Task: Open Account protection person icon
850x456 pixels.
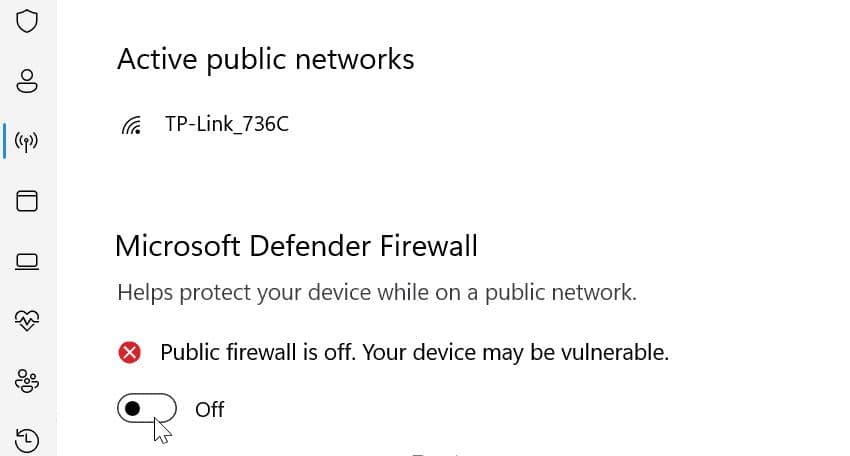Action: coord(28,81)
